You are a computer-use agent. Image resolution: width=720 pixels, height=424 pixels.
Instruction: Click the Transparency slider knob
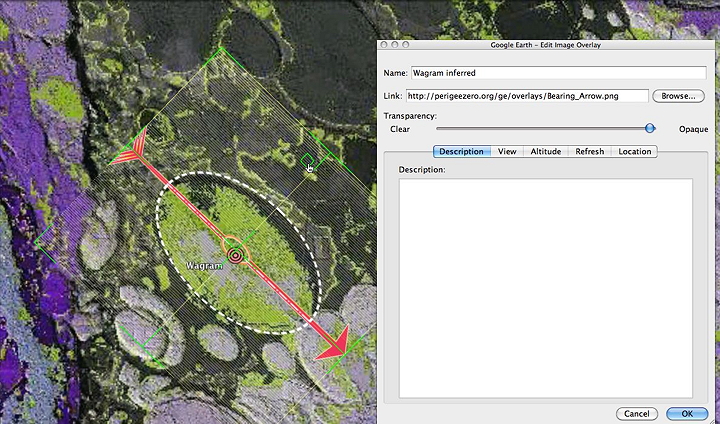650,128
